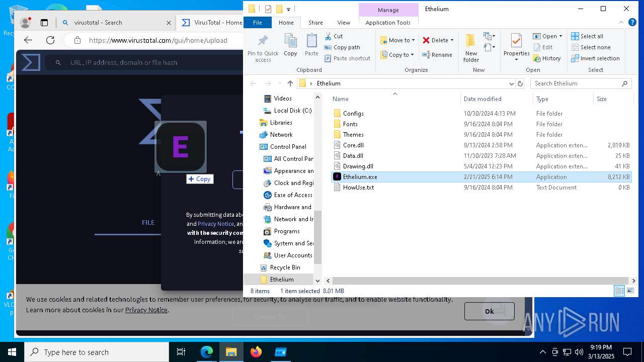The image size is (644, 362).
Task: Switch to virustotal - Search browser tab
Action: 116,23
